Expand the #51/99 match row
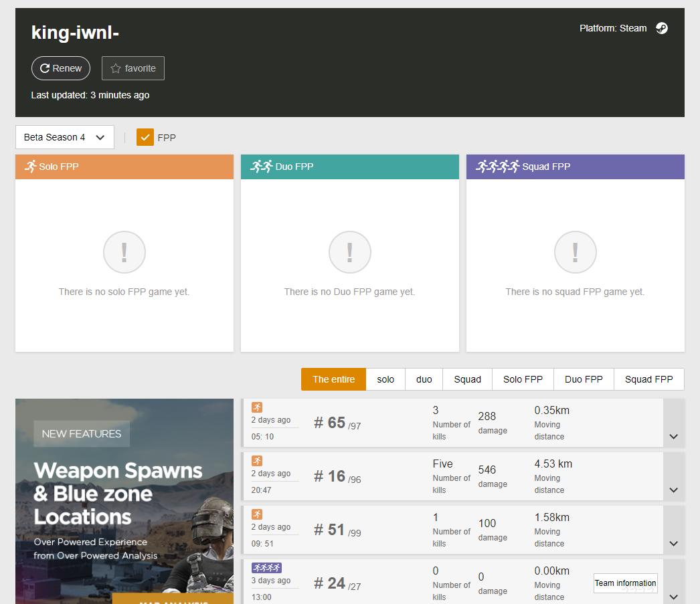 point(674,530)
